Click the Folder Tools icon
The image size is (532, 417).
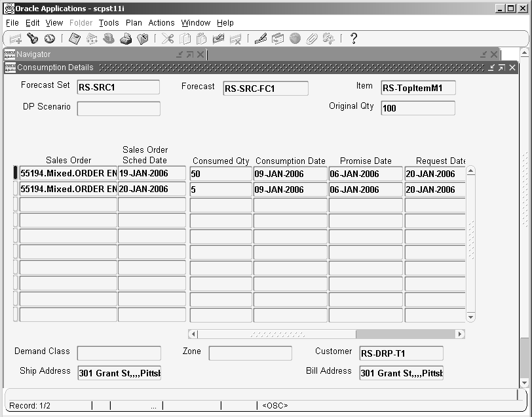(x=328, y=39)
